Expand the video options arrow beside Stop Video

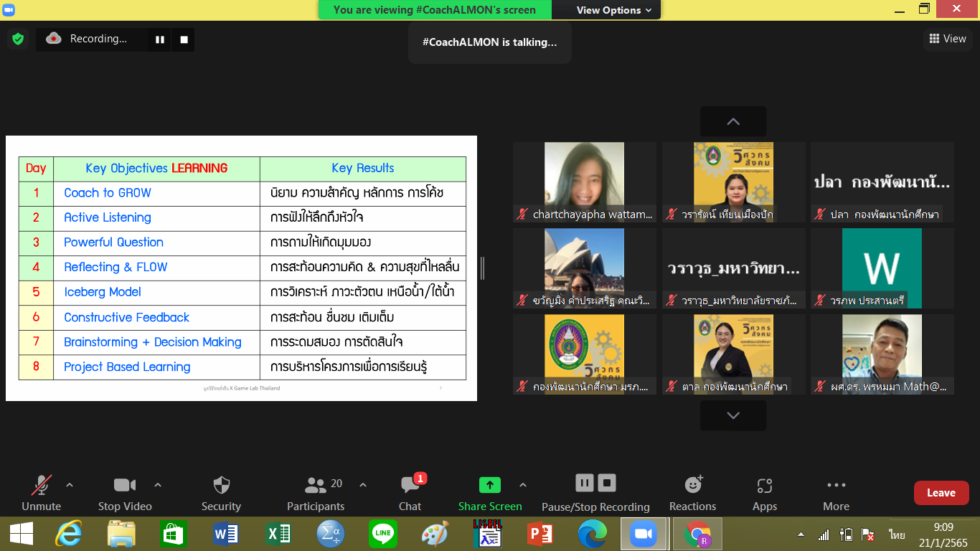(158, 485)
